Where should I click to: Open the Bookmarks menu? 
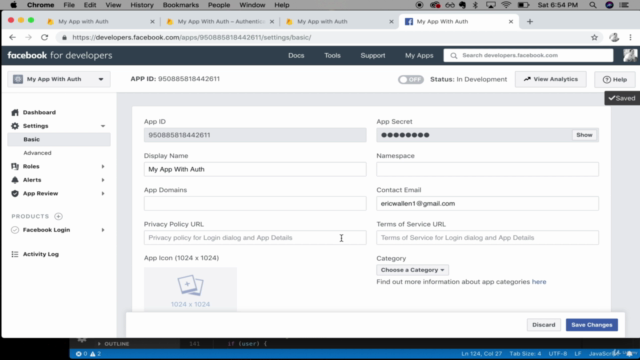pos(181,5)
